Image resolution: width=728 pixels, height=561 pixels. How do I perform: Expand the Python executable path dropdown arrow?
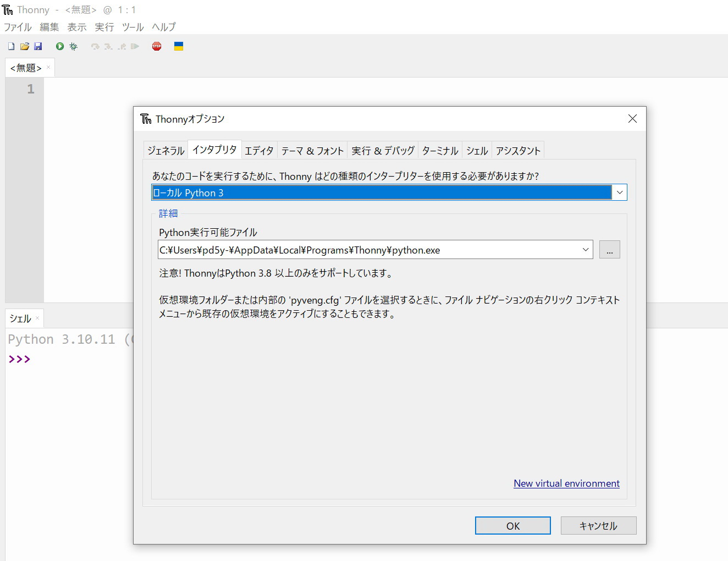[x=586, y=250]
